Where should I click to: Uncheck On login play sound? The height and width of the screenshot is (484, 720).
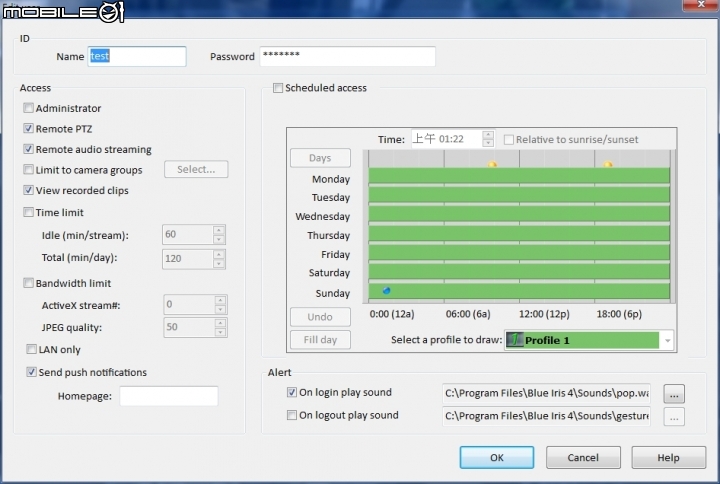(292, 392)
